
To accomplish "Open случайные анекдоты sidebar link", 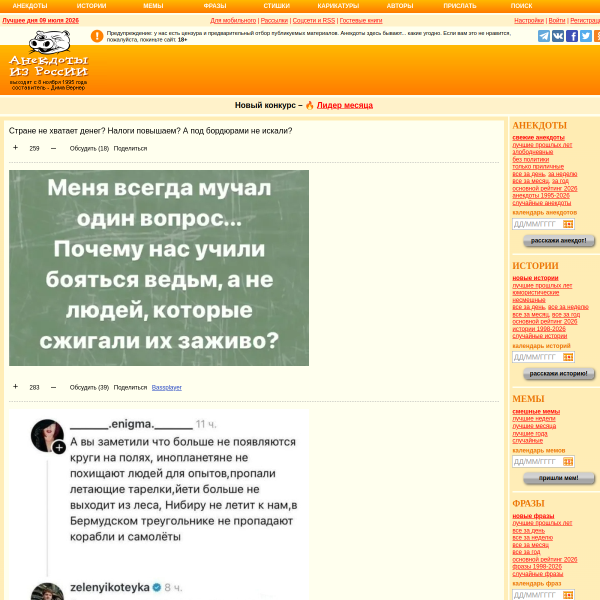I will point(541,203).
